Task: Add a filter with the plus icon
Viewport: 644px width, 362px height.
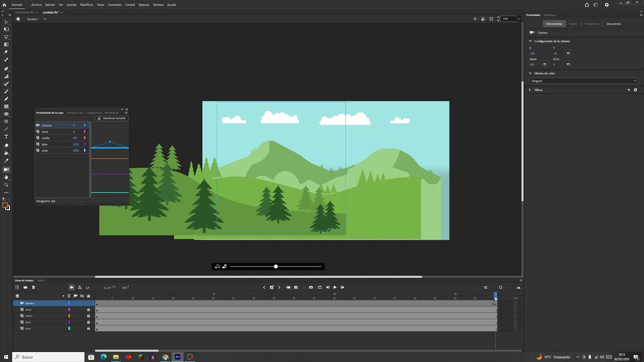Action: point(629,90)
